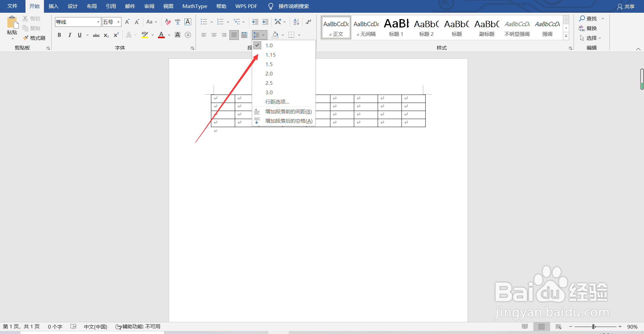This screenshot has width=644, height=334.
Task: Choose 2.0 line spacing
Action: [284, 73]
